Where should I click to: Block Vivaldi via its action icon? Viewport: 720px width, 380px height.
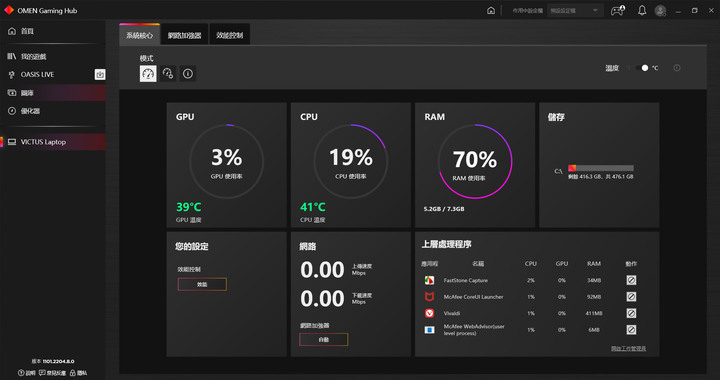tap(631, 313)
